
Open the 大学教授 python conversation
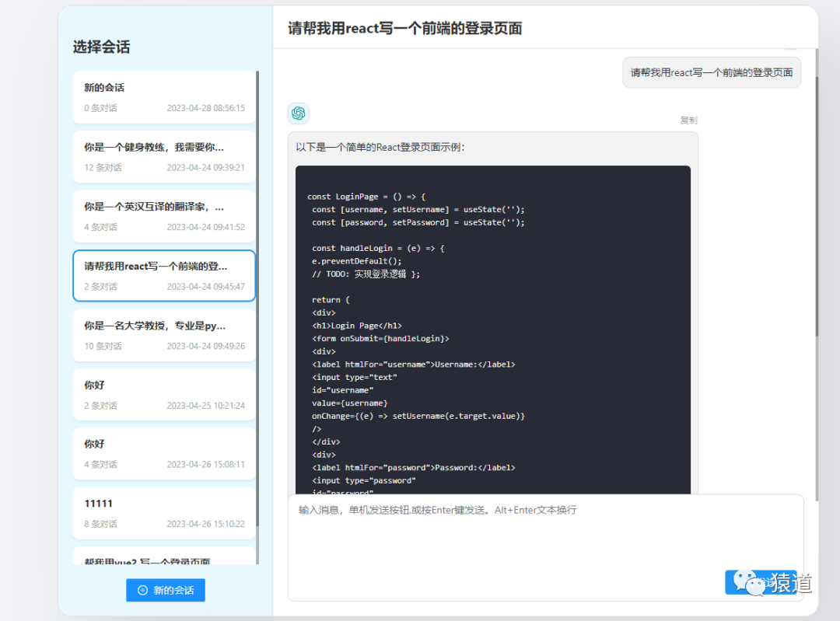click(163, 334)
